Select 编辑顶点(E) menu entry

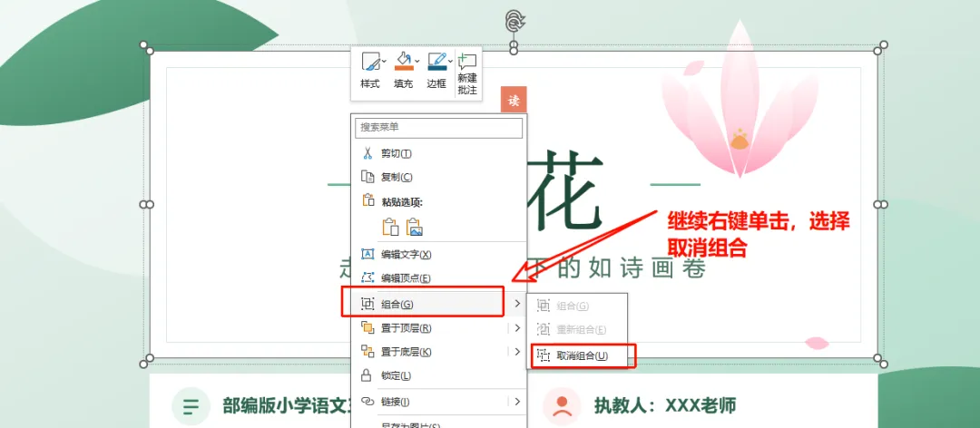pyautogui.click(x=439, y=278)
